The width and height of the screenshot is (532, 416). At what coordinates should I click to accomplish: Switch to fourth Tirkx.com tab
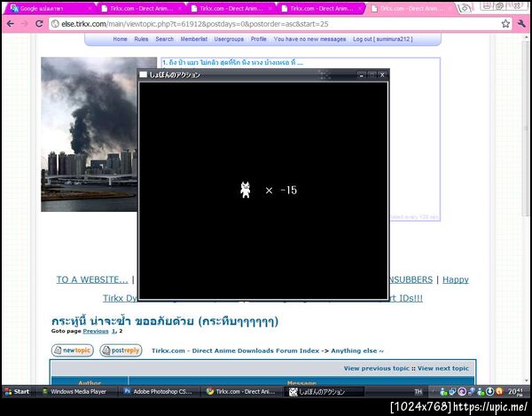[x=323, y=9]
